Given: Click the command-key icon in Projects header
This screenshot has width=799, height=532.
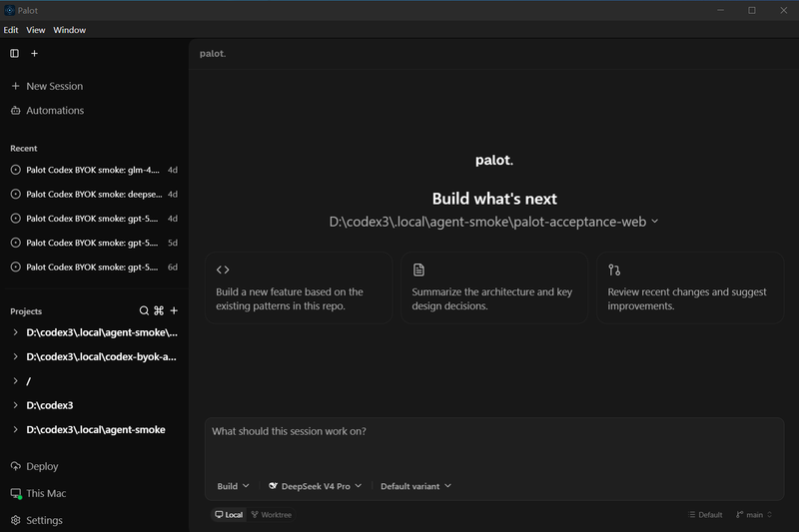Looking at the screenshot, I should tap(159, 310).
